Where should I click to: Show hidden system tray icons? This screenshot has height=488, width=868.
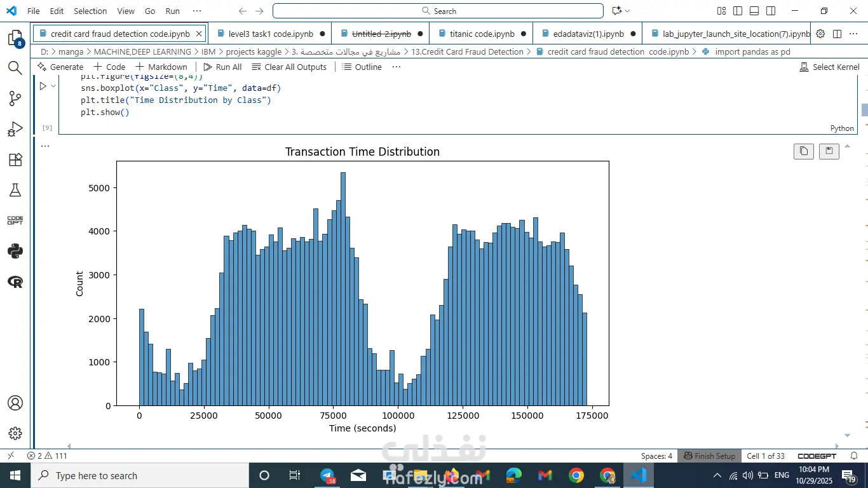pyautogui.click(x=717, y=475)
